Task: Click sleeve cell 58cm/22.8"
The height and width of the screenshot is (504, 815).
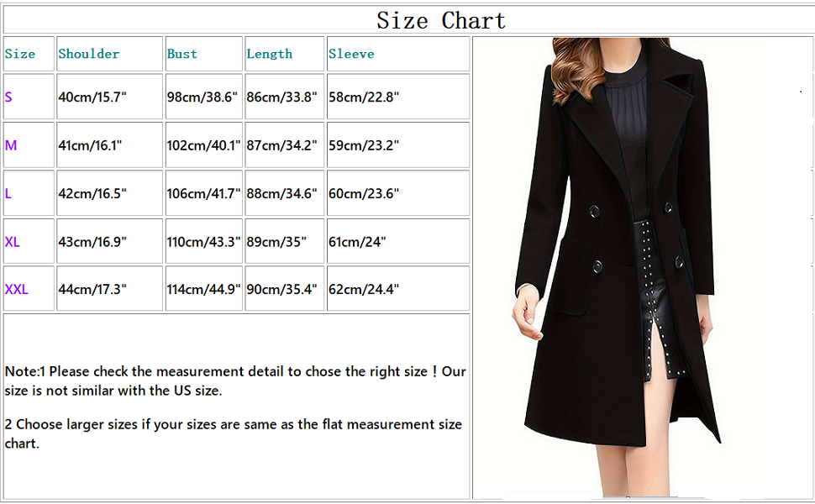Action: click(x=398, y=97)
